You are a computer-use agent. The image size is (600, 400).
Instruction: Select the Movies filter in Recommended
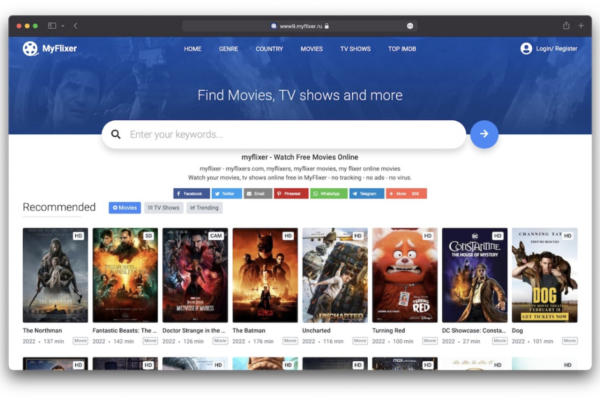(125, 208)
